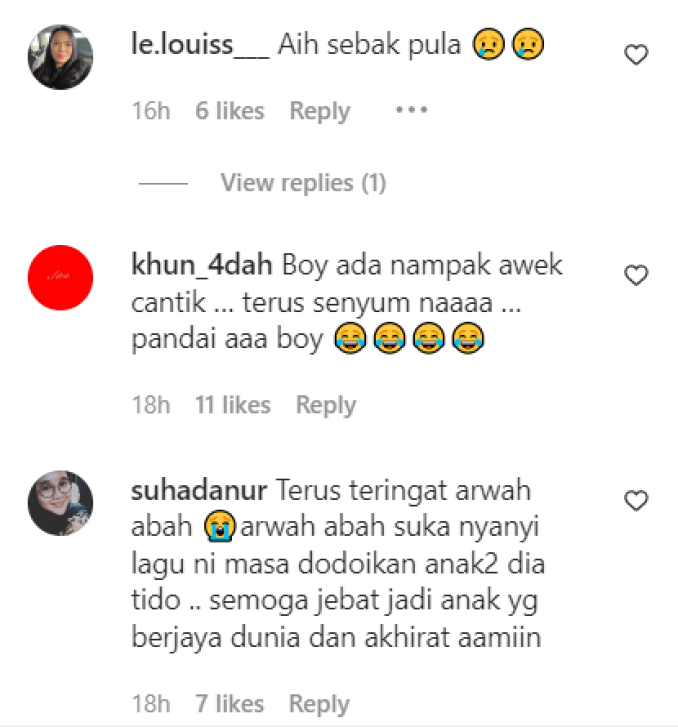Viewport: 678px width, 727px height.
Task: Open three-dot options on le.louiss___ comment
Action: tap(411, 110)
